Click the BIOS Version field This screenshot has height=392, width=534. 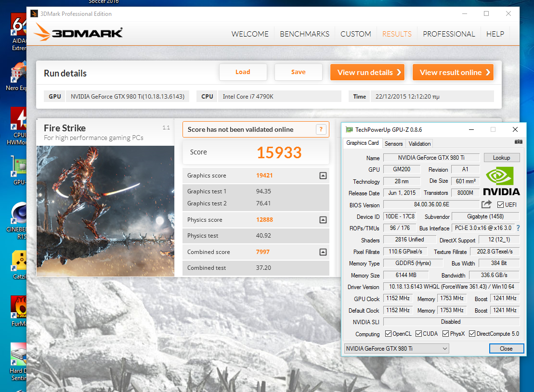click(x=431, y=204)
